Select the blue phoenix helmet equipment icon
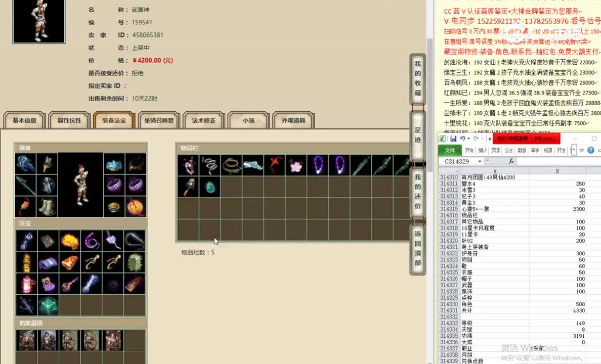This screenshot has height=364, width=601. coord(26,164)
